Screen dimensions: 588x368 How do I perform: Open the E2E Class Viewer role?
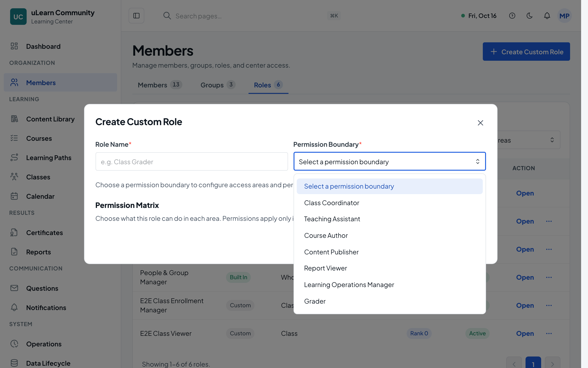point(525,333)
